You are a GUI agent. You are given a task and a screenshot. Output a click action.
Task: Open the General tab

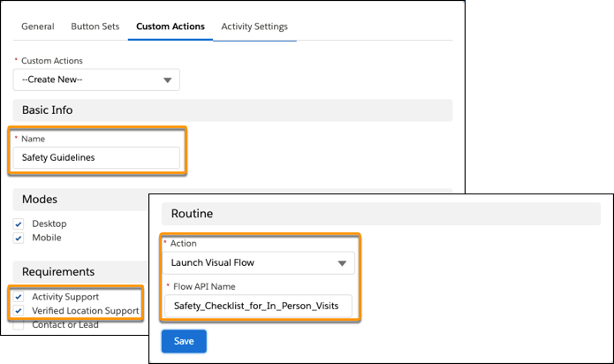click(x=38, y=27)
